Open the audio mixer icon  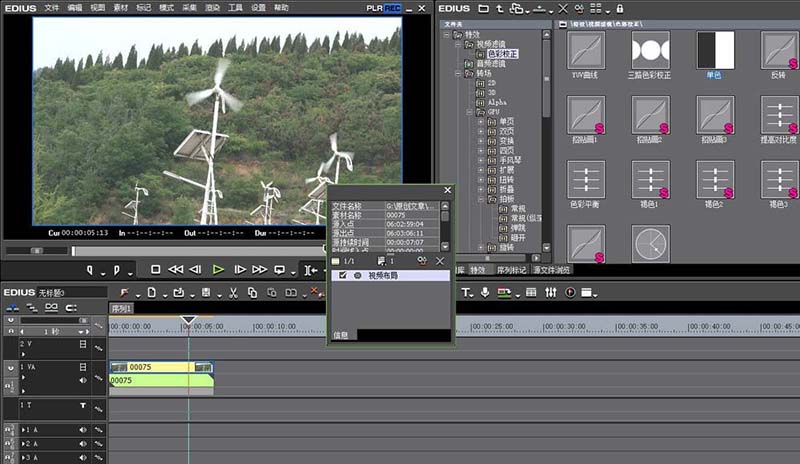point(551,292)
